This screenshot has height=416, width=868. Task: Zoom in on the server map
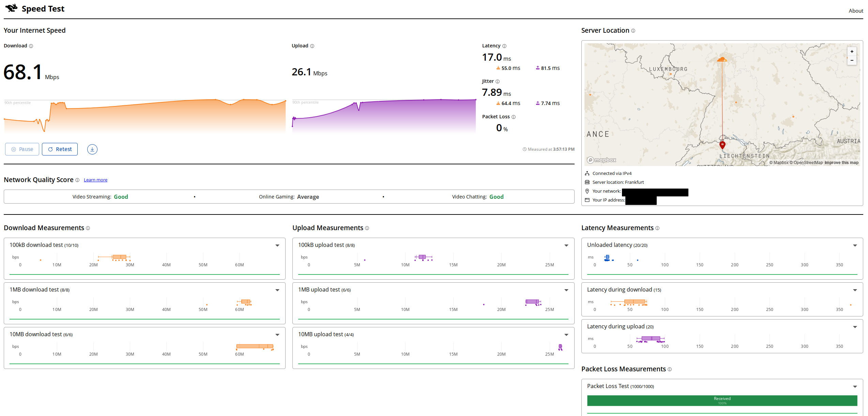pyautogui.click(x=852, y=52)
